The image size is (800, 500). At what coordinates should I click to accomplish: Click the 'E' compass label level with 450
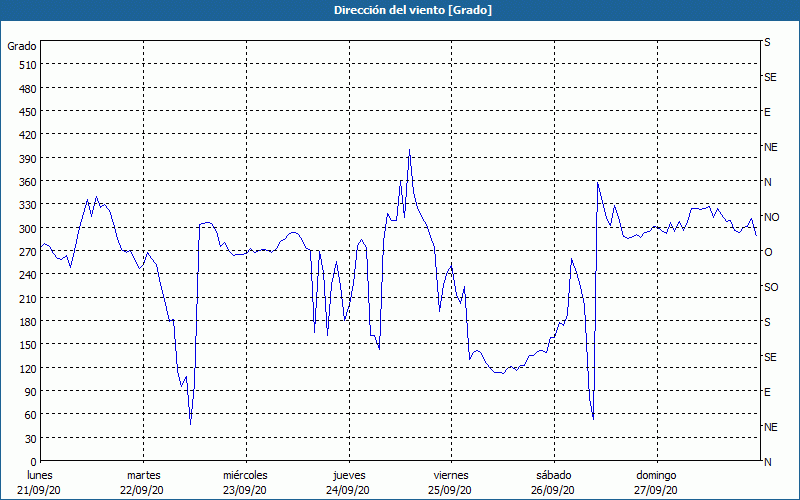767,112
